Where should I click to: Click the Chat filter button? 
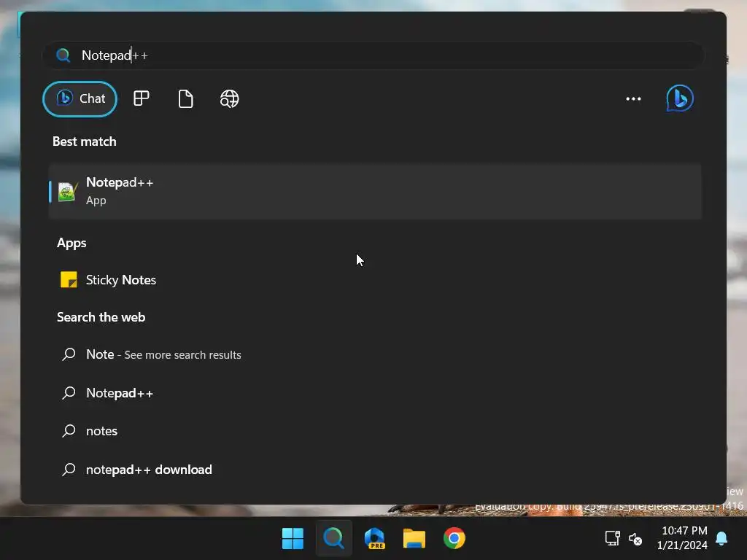(x=80, y=99)
